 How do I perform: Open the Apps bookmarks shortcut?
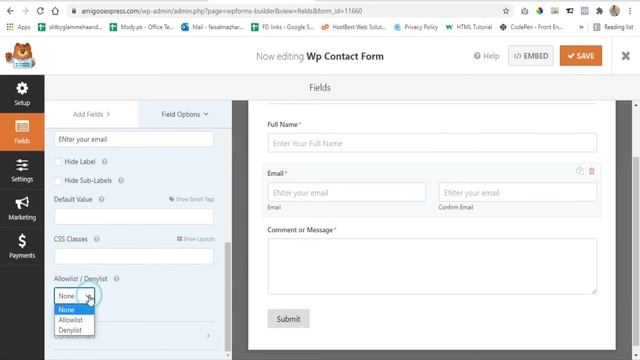click(18, 27)
